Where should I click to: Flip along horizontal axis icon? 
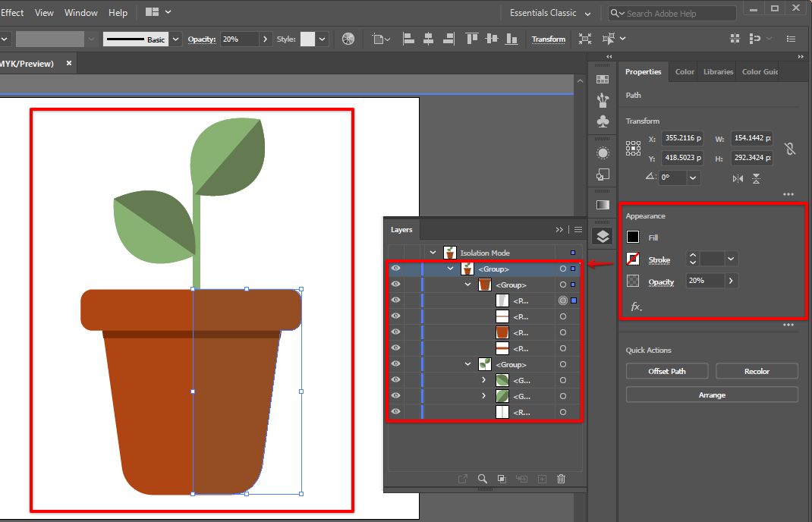coord(738,178)
